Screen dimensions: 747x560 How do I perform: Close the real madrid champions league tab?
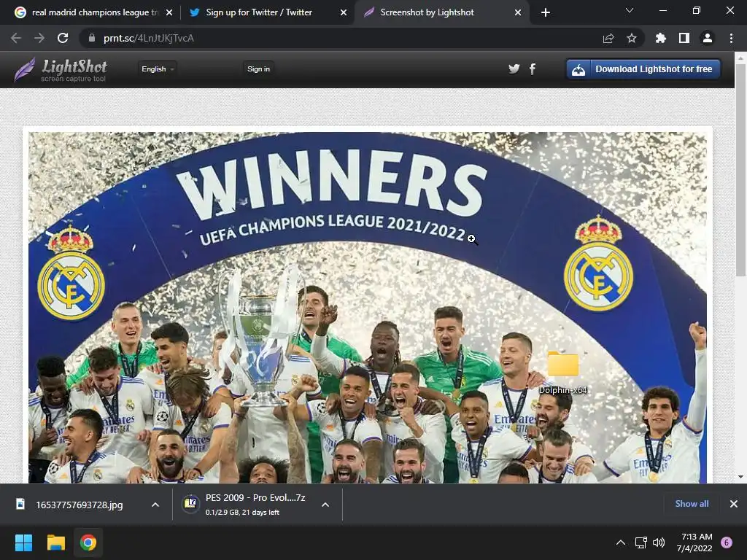[169, 13]
